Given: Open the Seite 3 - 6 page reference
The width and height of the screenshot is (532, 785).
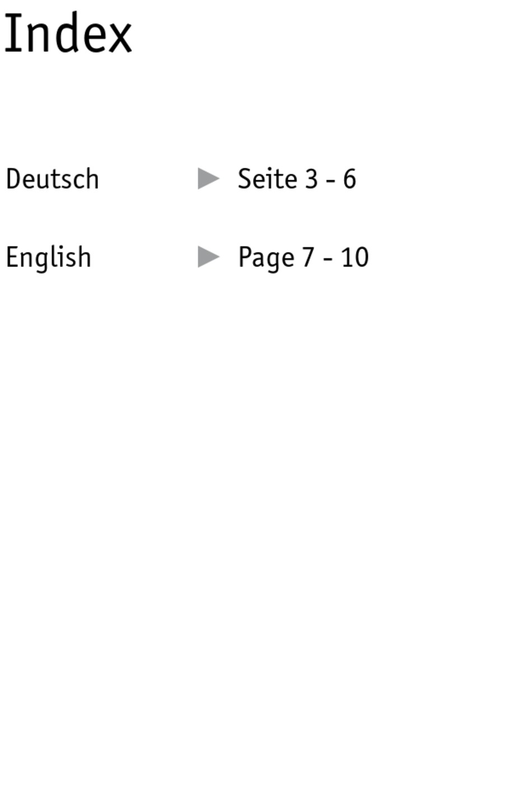Looking at the screenshot, I should tap(297, 179).
